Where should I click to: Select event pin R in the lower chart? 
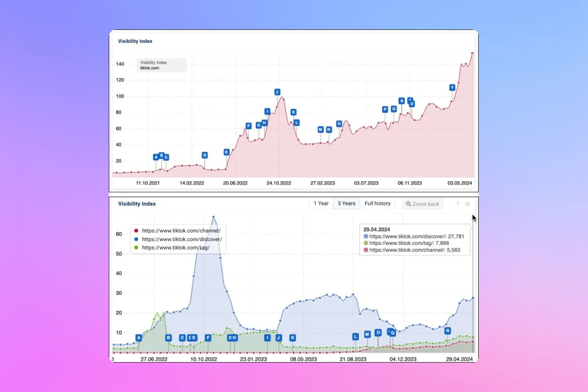click(x=447, y=331)
